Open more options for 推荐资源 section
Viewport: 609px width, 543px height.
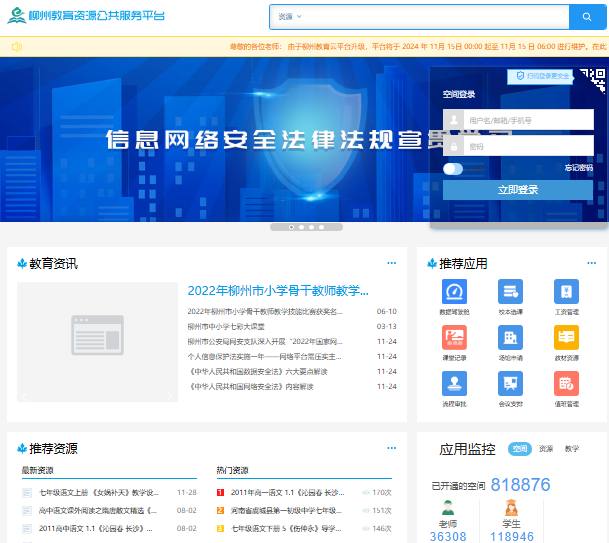tap(392, 448)
